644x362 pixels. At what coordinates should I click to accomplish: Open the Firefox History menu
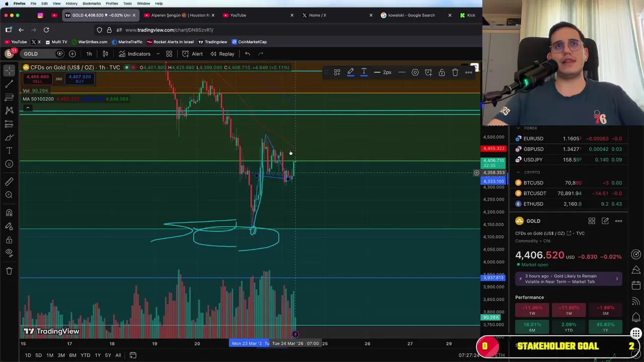tap(71, 4)
